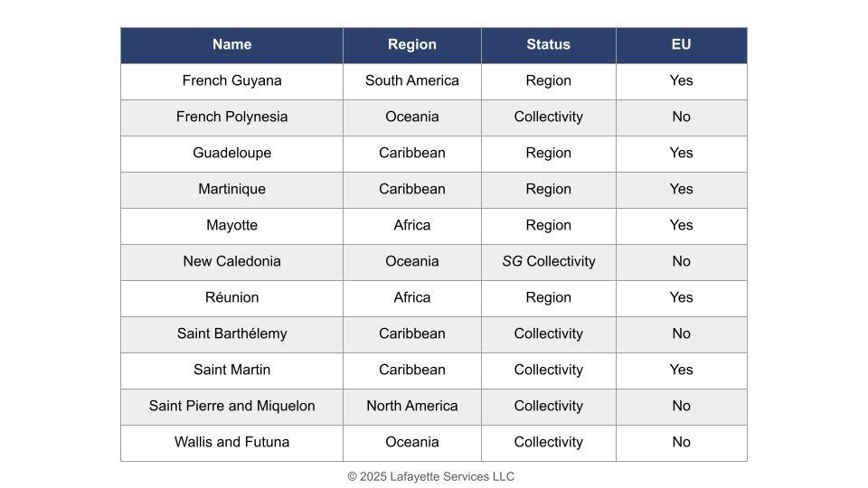Select the French Polynesia cell
868x488 pixels.
click(x=231, y=117)
